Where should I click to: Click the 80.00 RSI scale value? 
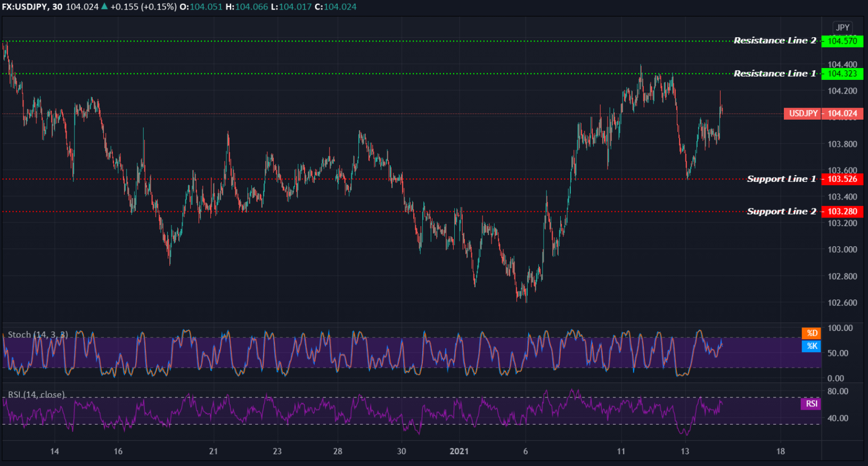[838, 392]
